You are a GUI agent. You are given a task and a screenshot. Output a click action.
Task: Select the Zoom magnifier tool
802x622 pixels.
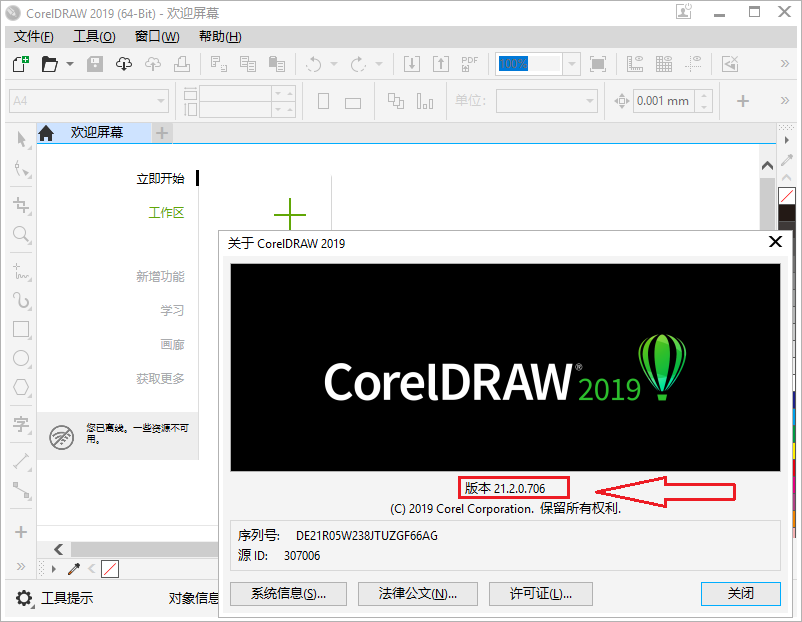(x=21, y=234)
